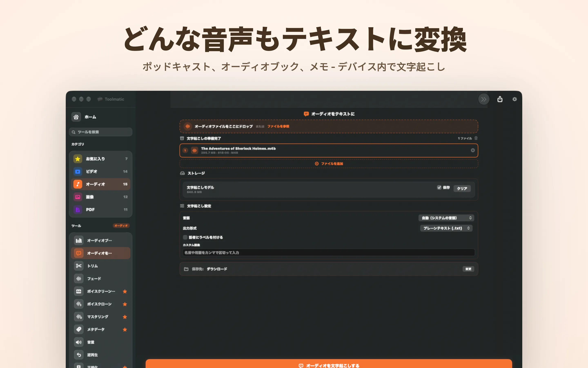
Task: Remove the Sherlock Holmes.m4b file
Action: coord(473,150)
